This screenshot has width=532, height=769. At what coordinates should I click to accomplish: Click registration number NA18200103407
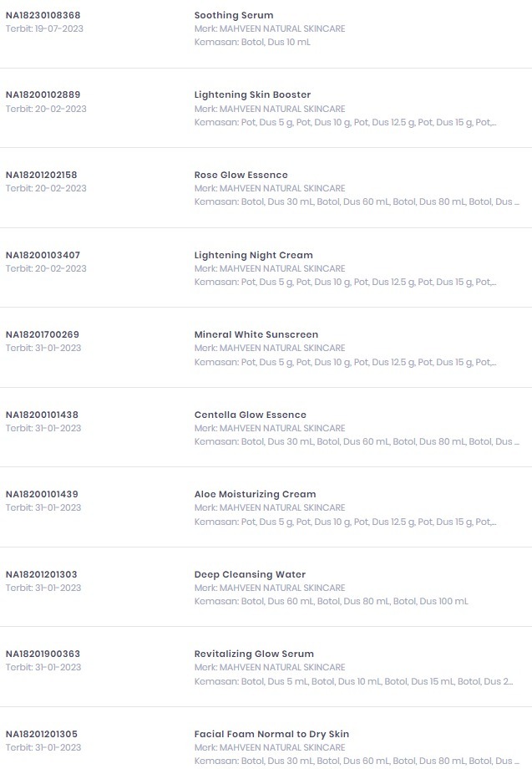tap(43, 255)
